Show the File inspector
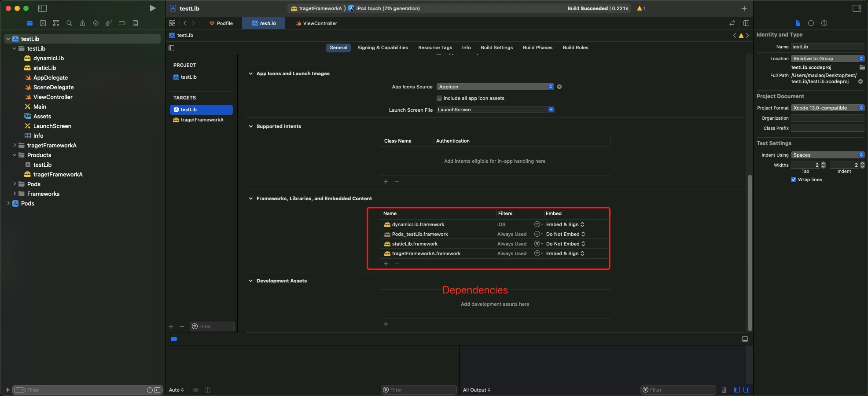The height and width of the screenshot is (396, 868). 798,23
